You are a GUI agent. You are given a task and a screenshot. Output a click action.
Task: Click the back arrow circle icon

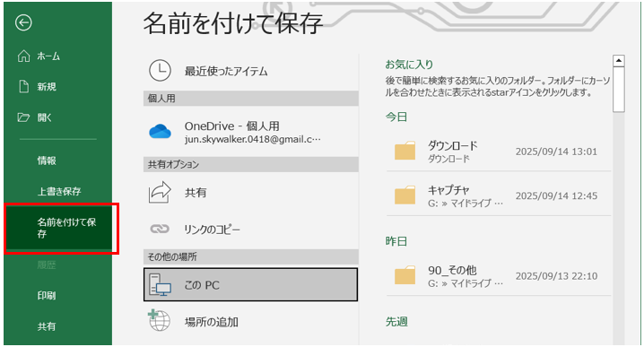coord(23,22)
